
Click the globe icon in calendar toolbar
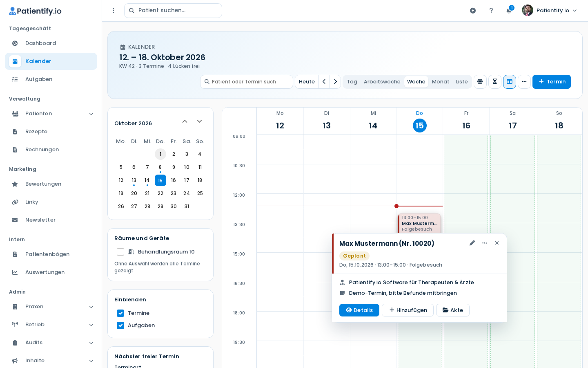(x=480, y=82)
